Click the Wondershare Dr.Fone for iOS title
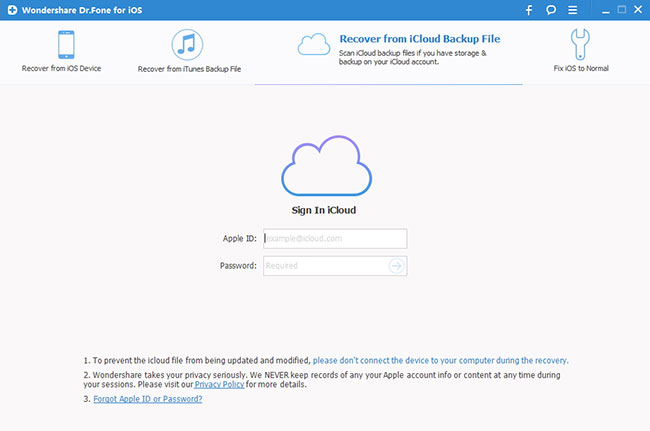650x431 pixels. 82,10
